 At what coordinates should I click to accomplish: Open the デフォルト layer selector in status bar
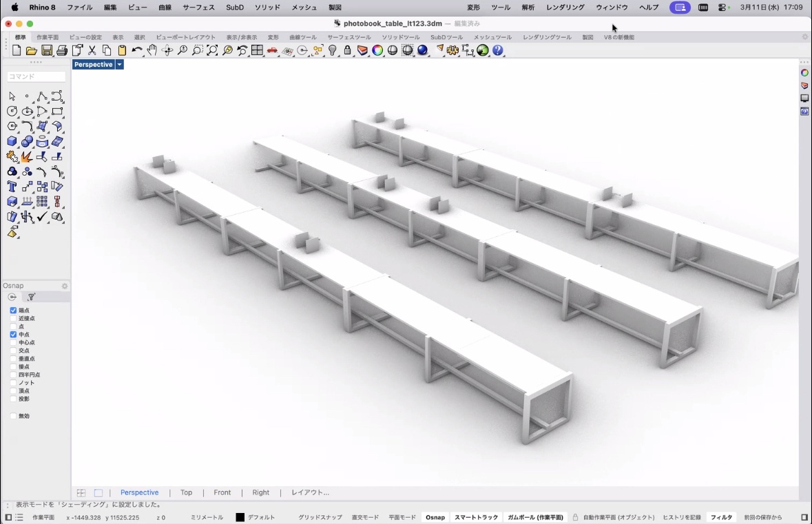pyautogui.click(x=261, y=517)
